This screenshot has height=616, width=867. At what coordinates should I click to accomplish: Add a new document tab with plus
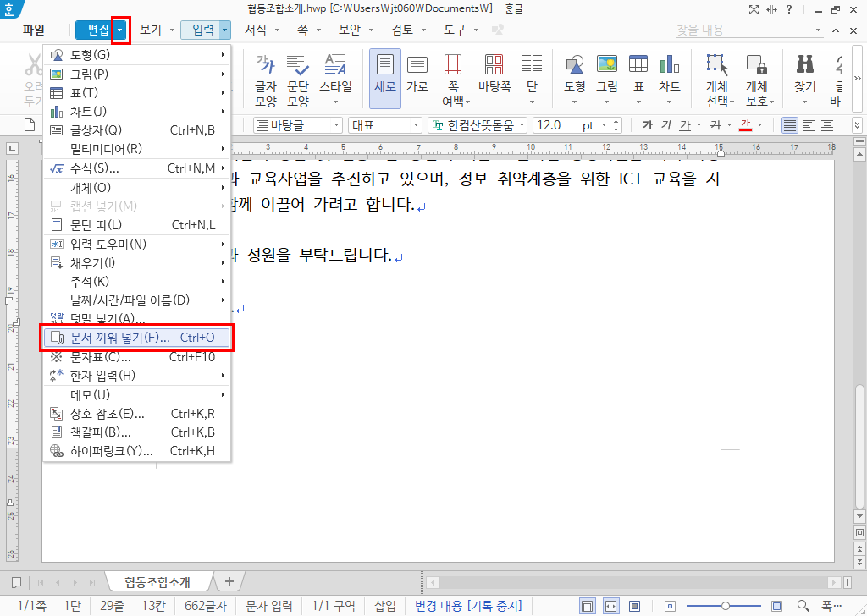click(x=229, y=581)
